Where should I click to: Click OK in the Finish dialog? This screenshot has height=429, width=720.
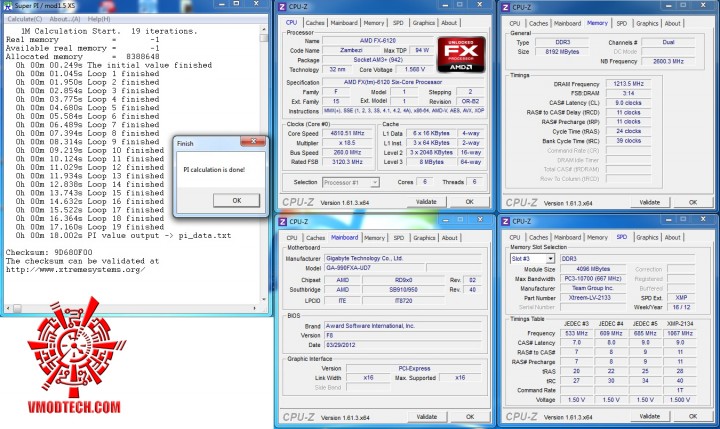[236, 200]
